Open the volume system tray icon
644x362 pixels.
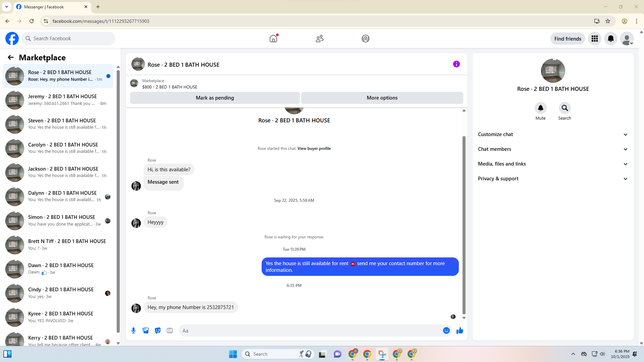(x=602, y=354)
